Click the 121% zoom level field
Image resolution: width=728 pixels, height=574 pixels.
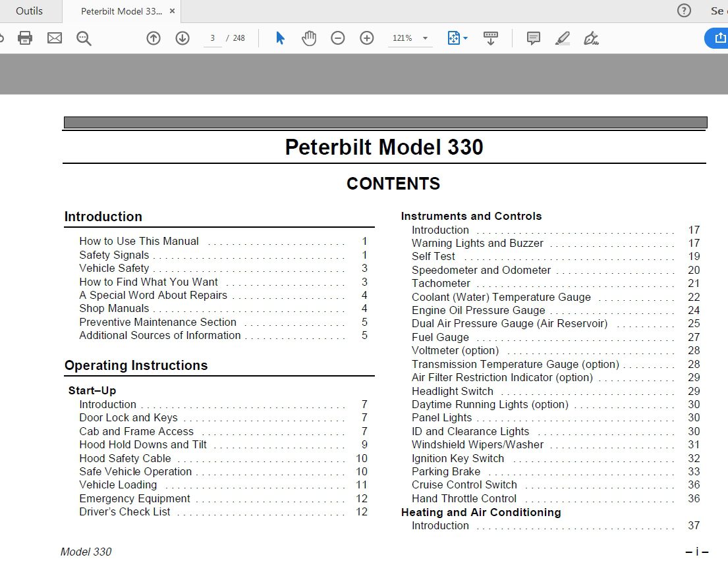[402, 38]
